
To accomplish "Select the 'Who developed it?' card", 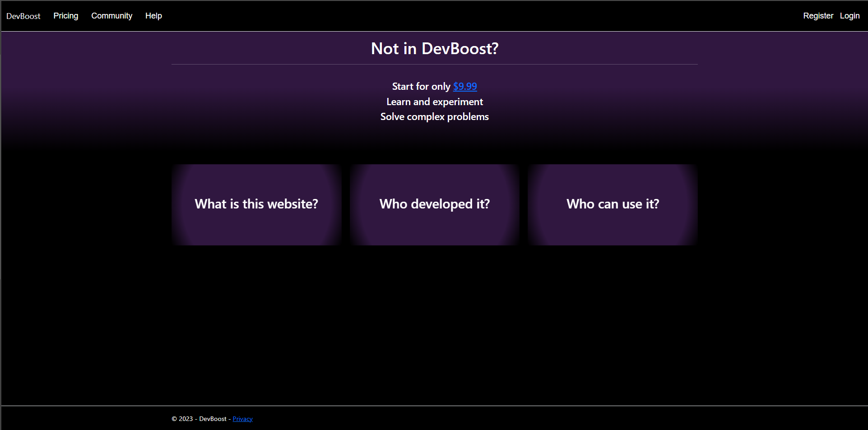I will point(434,204).
